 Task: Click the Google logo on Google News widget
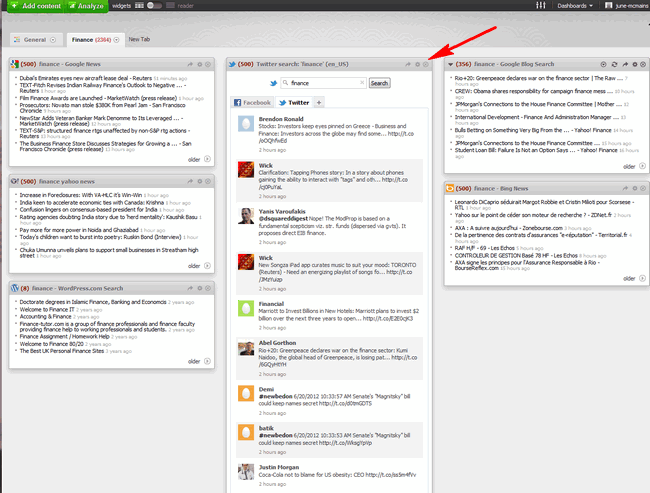[15, 64]
